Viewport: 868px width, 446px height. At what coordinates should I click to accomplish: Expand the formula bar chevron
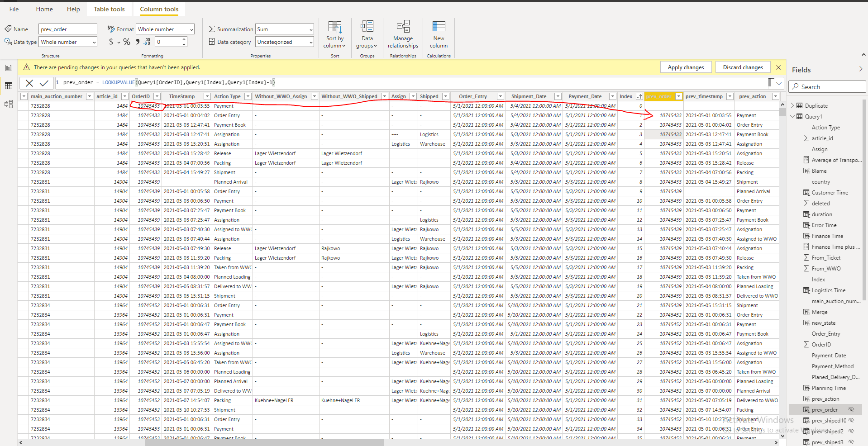click(779, 83)
